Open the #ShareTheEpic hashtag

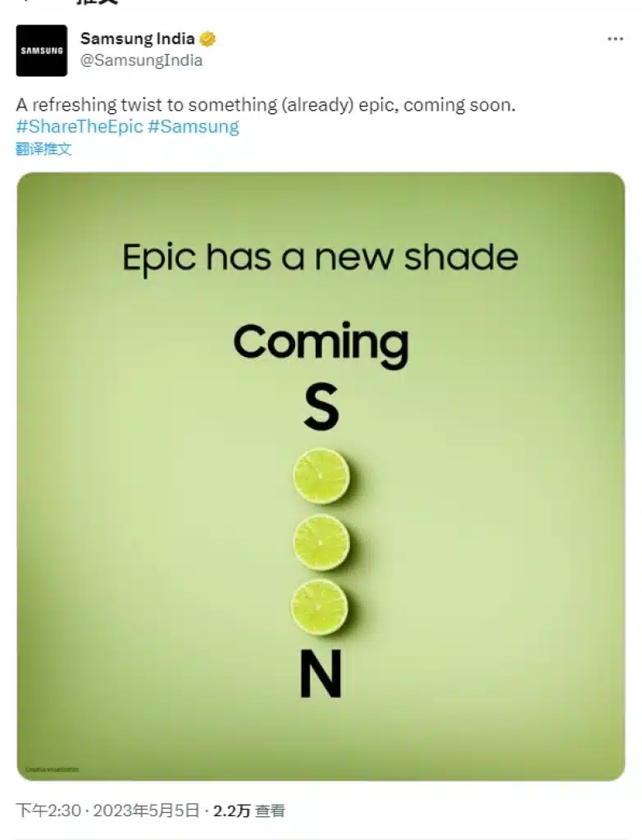pyautogui.click(x=80, y=126)
